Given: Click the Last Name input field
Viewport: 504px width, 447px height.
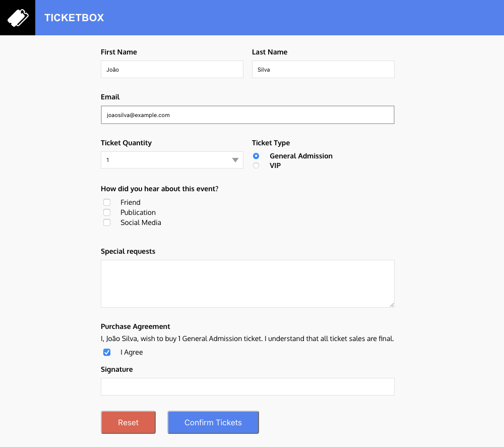Looking at the screenshot, I should tap(323, 70).
